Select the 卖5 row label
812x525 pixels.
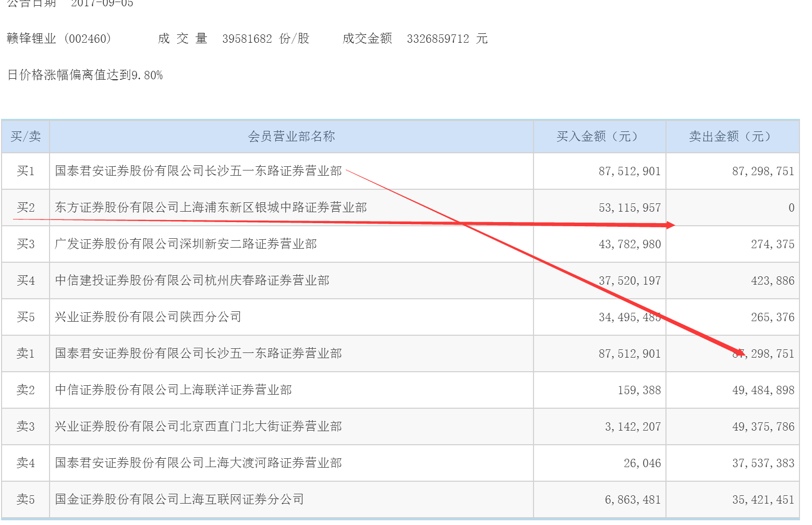(x=26, y=499)
